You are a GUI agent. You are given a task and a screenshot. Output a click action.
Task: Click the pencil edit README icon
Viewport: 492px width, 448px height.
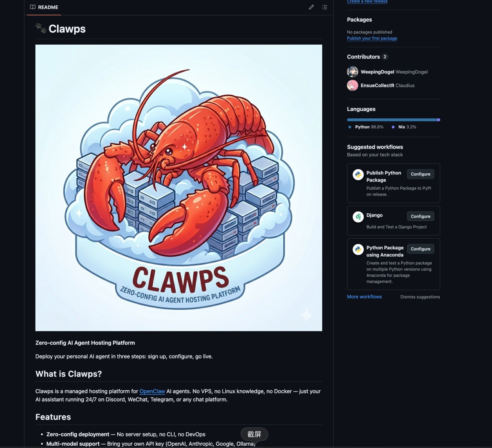click(x=311, y=7)
